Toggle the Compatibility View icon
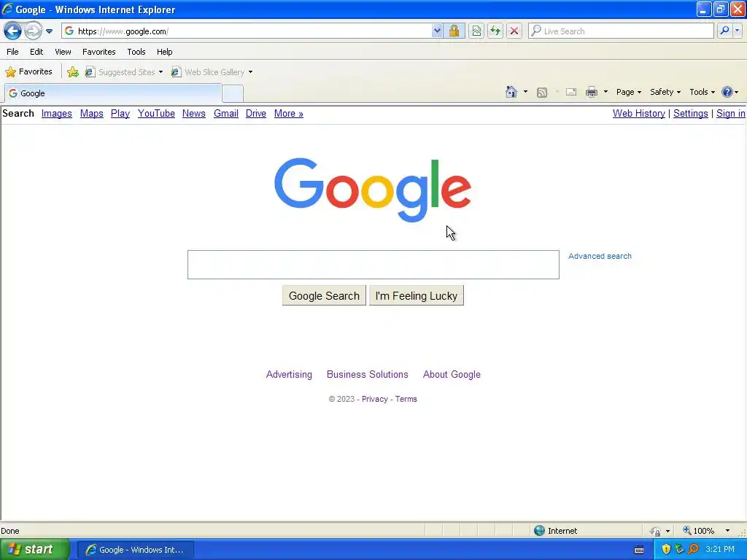This screenshot has width=747, height=560. pyautogui.click(x=476, y=31)
